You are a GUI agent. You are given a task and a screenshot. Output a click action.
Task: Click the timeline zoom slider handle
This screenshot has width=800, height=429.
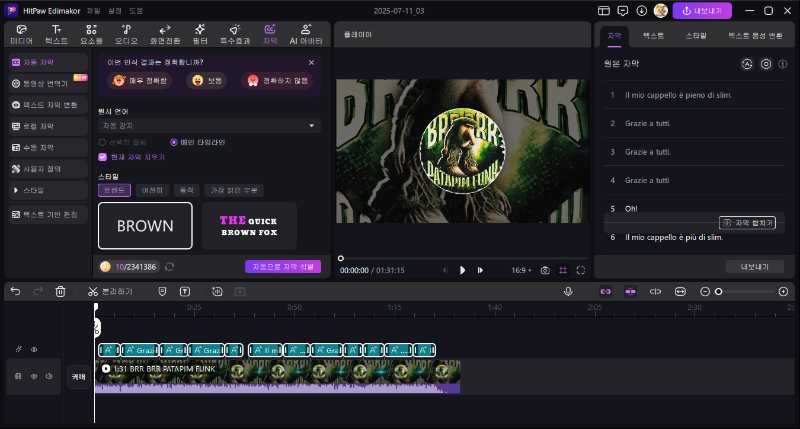718,291
